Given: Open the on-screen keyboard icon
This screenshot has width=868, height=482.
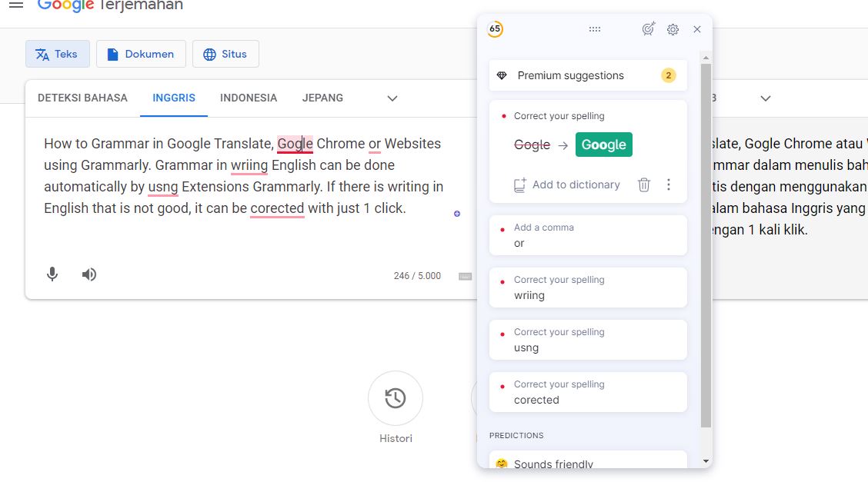Looking at the screenshot, I should pos(465,276).
